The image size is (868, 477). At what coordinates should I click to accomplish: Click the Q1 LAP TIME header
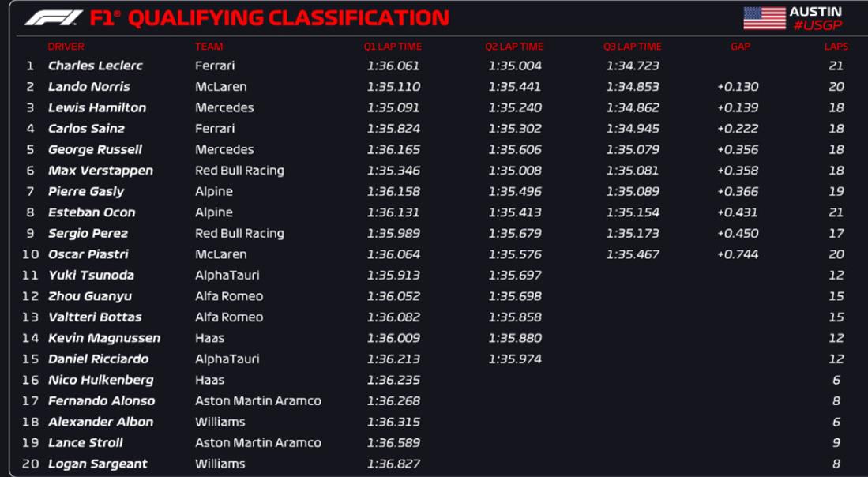point(393,47)
